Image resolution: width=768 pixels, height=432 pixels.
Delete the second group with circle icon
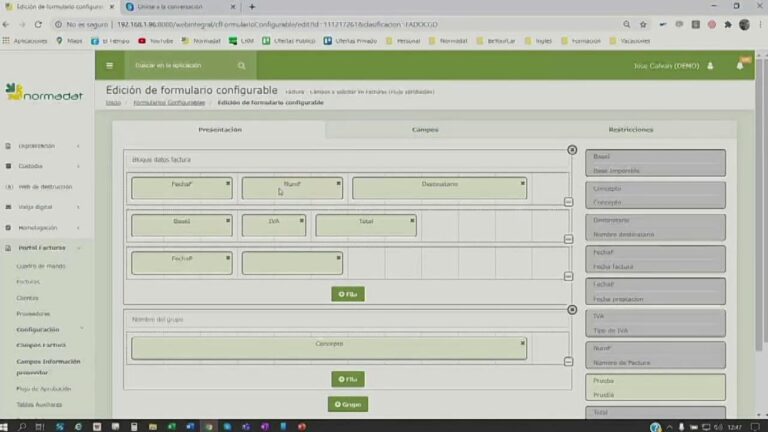572,310
